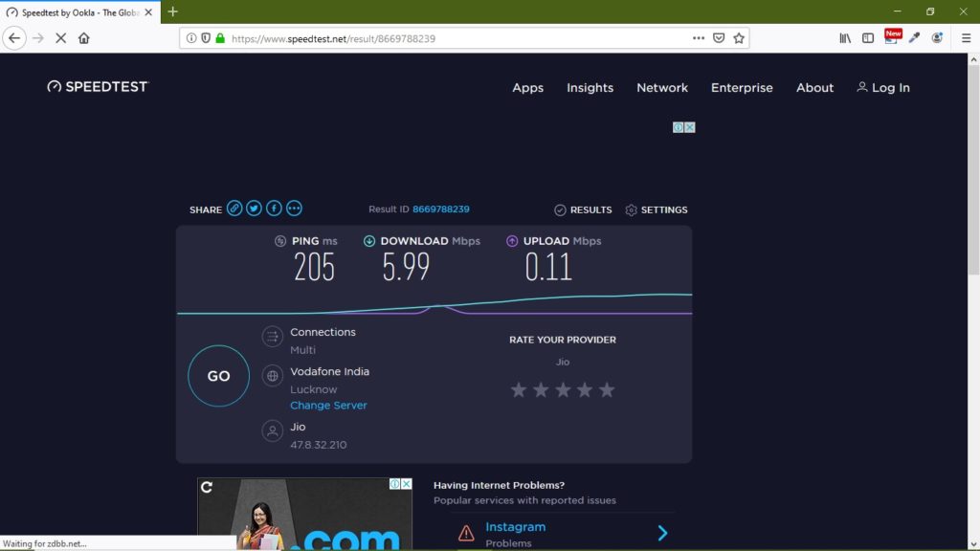Open RESULTS history

coord(583,209)
